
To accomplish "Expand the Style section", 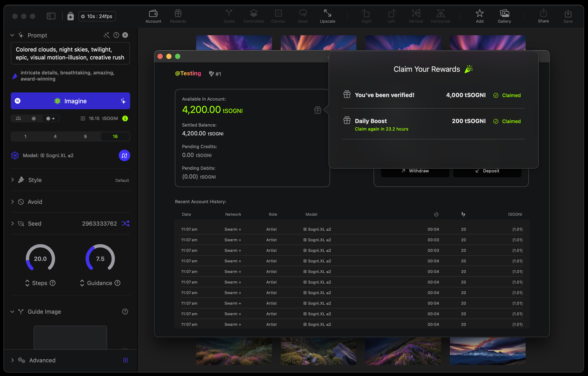I will click(x=13, y=180).
